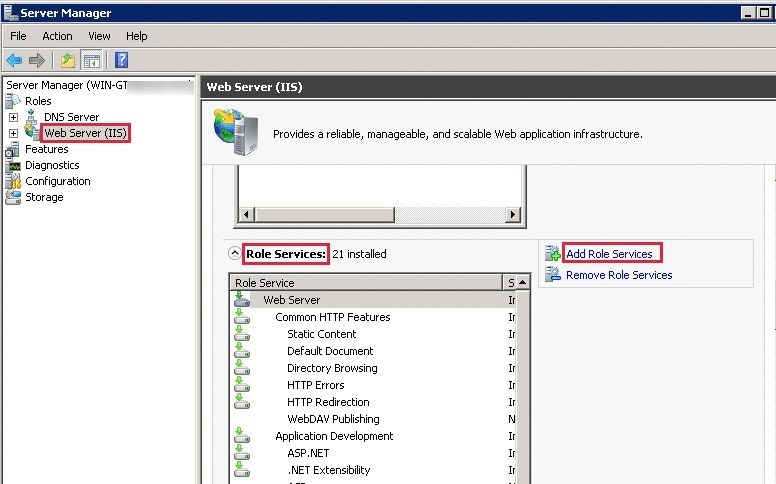Viewport: 776px width, 484px height.
Task: Select Diagnostics in the console tree
Action: tap(52, 165)
